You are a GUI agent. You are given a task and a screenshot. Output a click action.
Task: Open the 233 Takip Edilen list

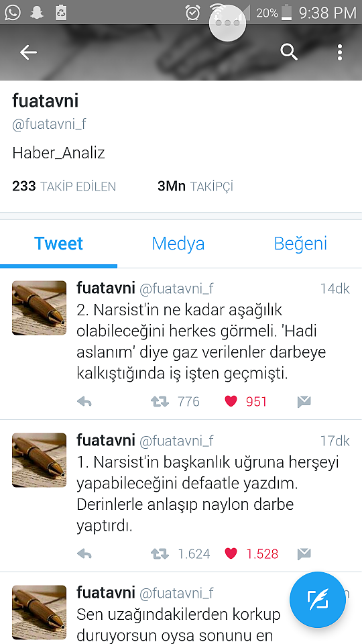click(x=64, y=186)
